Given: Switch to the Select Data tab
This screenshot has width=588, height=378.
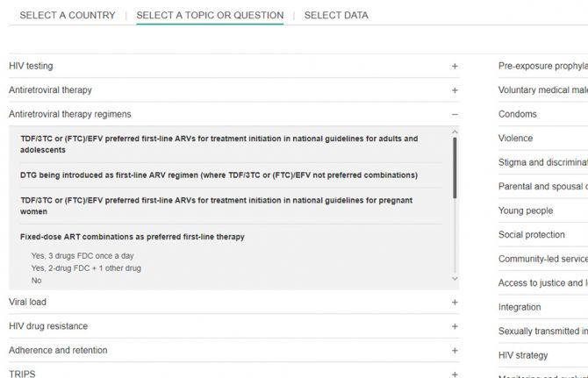Looking at the screenshot, I should pos(336,15).
